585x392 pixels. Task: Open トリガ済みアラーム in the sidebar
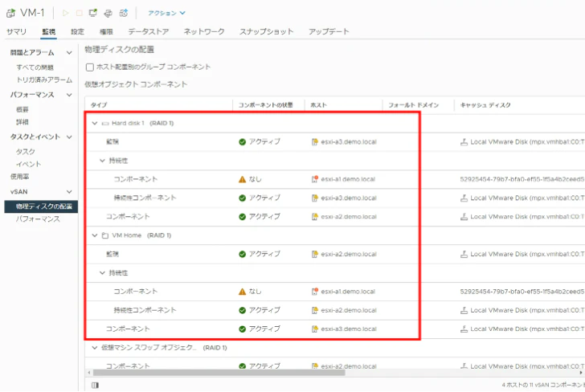tap(44, 80)
